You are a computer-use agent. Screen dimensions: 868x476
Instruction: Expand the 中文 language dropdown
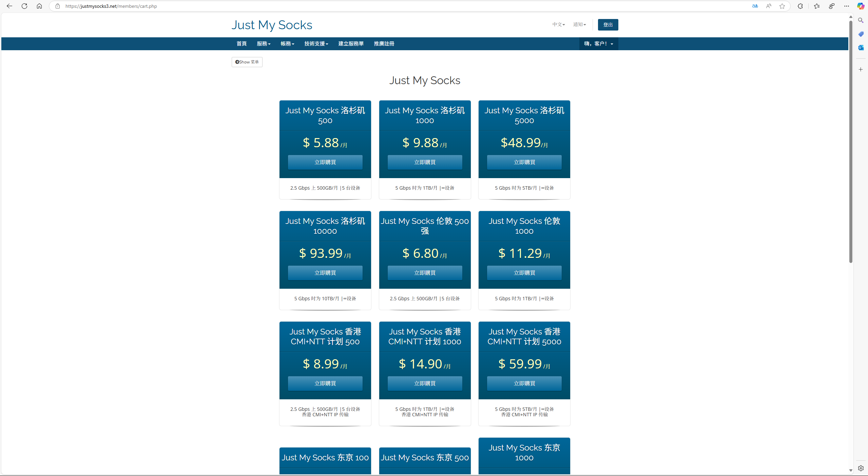pyautogui.click(x=558, y=24)
